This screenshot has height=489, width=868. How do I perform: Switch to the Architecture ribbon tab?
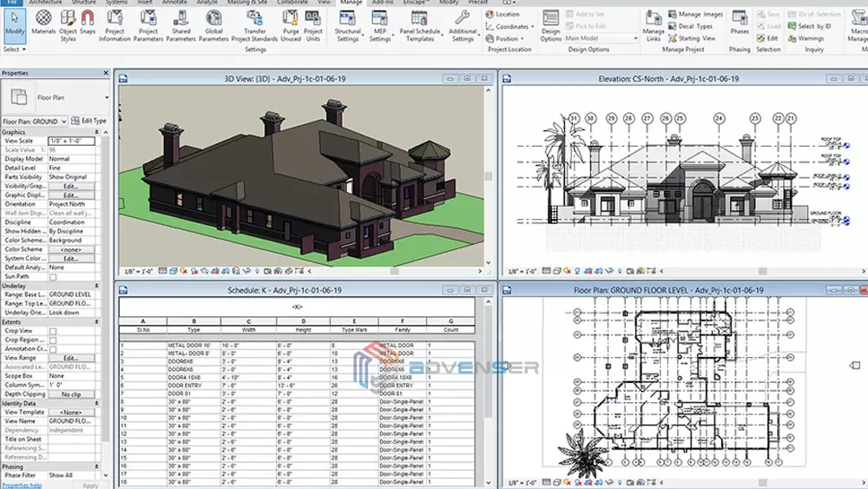46,3
